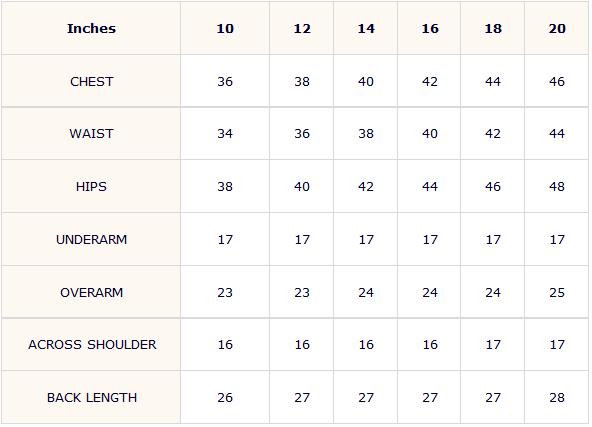Click the BACK LENGTH row label

[92, 398]
